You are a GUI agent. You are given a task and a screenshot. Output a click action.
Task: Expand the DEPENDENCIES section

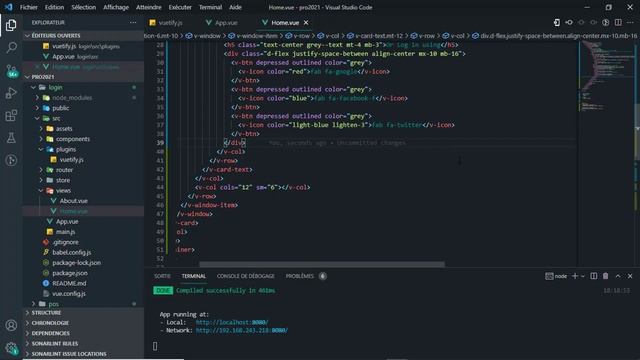click(84, 333)
